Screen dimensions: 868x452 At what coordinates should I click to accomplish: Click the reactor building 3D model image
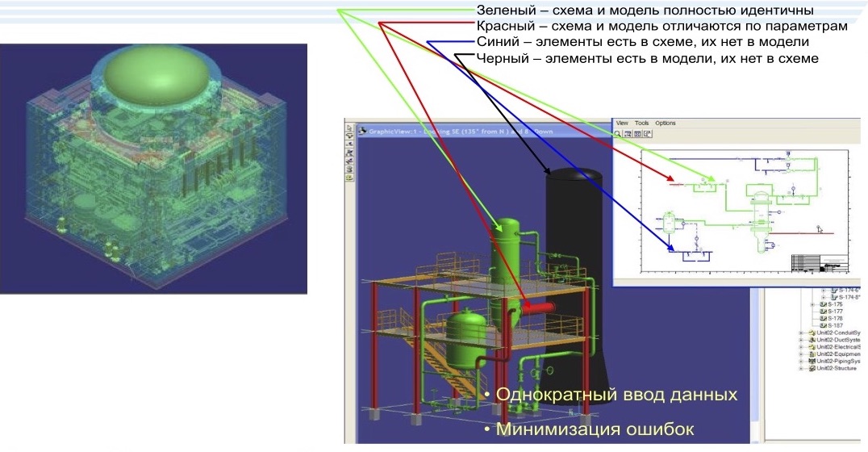154,169
